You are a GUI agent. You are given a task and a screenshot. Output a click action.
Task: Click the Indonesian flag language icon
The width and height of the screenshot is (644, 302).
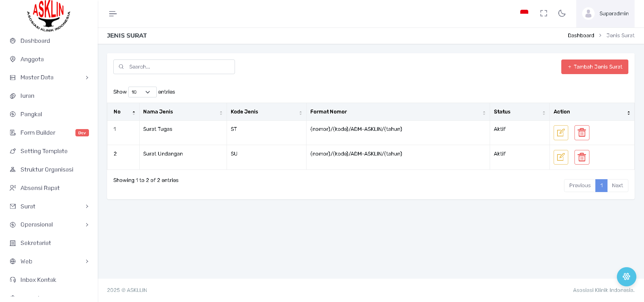[x=524, y=13]
